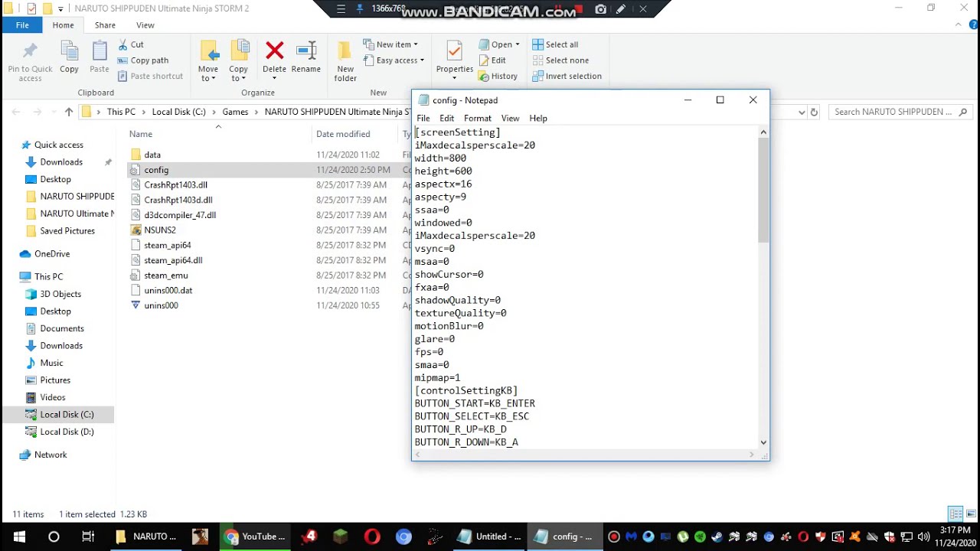Click Pin to Quick access in the ribbon
This screenshot has height=551, width=980.
pyautogui.click(x=30, y=61)
